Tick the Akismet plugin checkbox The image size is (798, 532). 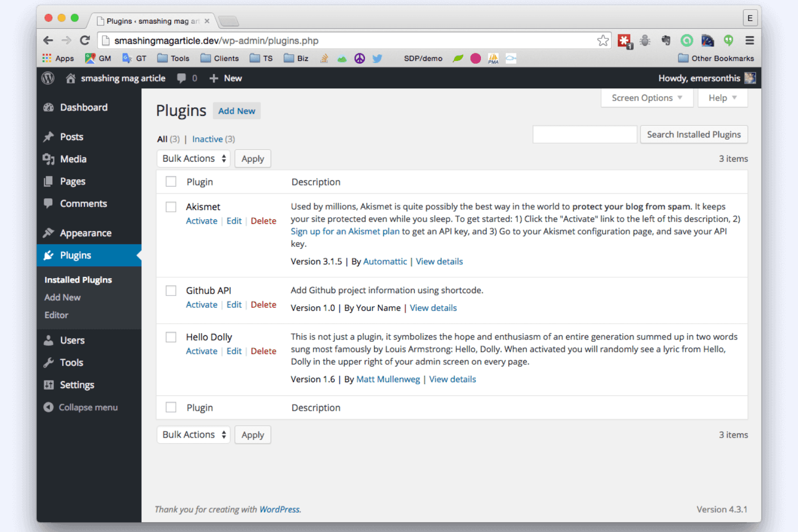point(171,206)
